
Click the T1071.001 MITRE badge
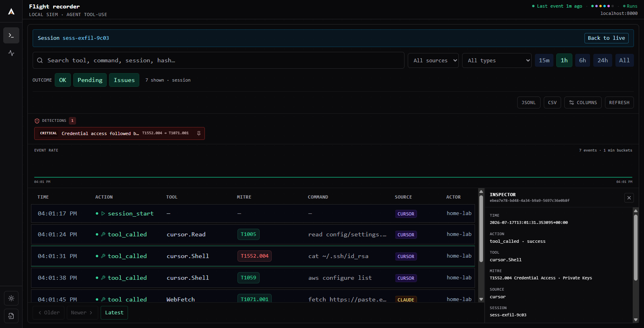point(254,299)
